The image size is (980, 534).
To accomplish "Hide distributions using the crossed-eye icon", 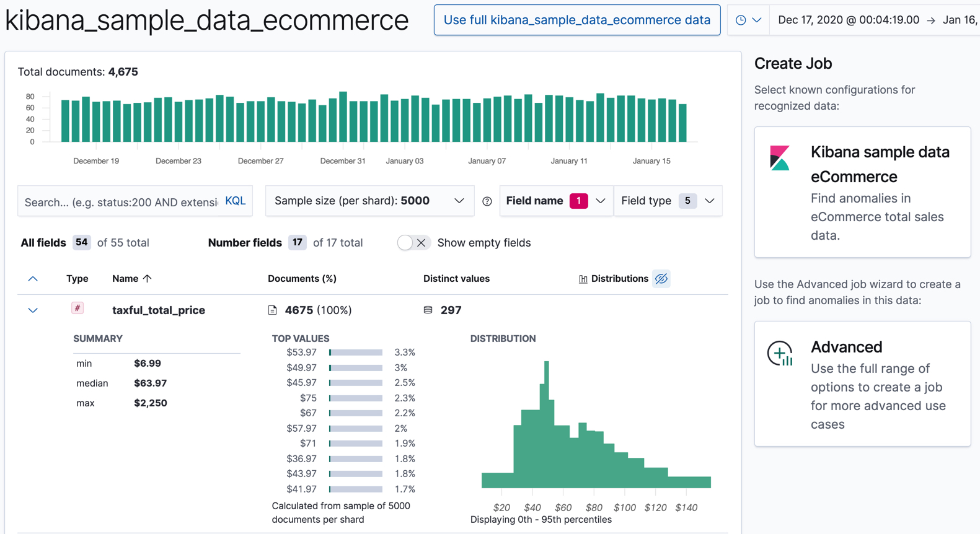I will 661,279.
